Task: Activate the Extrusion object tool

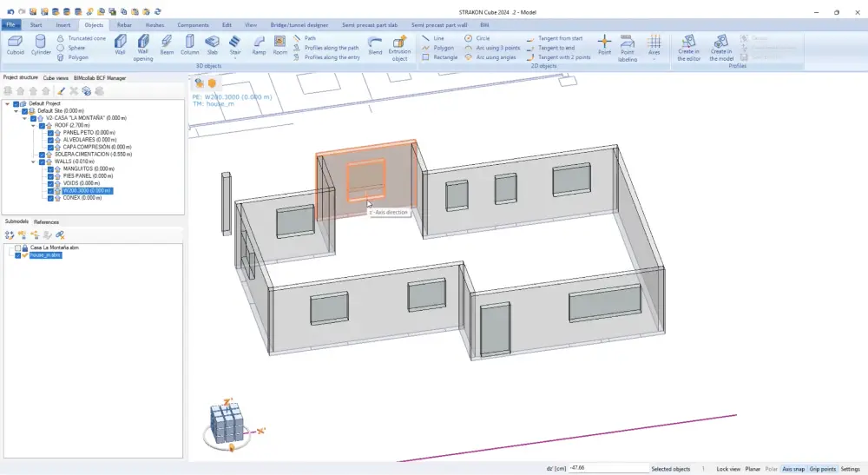Action: click(399, 47)
